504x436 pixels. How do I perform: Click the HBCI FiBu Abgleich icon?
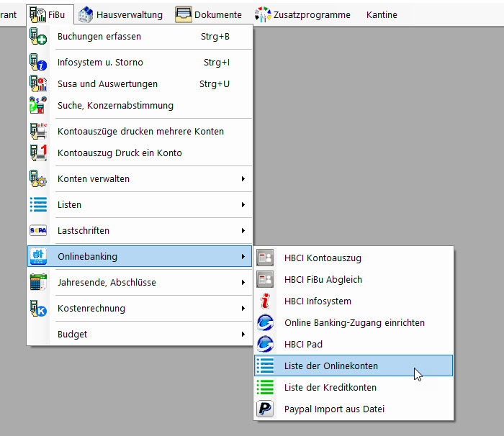pyautogui.click(x=265, y=279)
